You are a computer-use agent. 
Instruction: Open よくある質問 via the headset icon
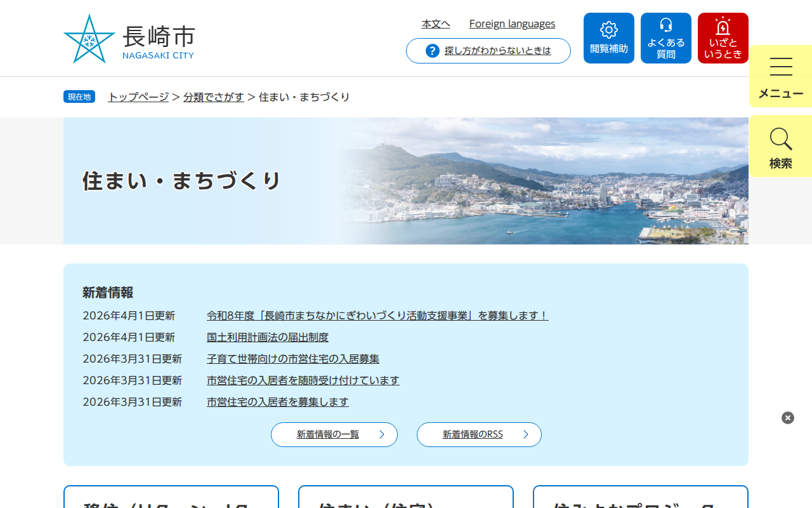665,37
